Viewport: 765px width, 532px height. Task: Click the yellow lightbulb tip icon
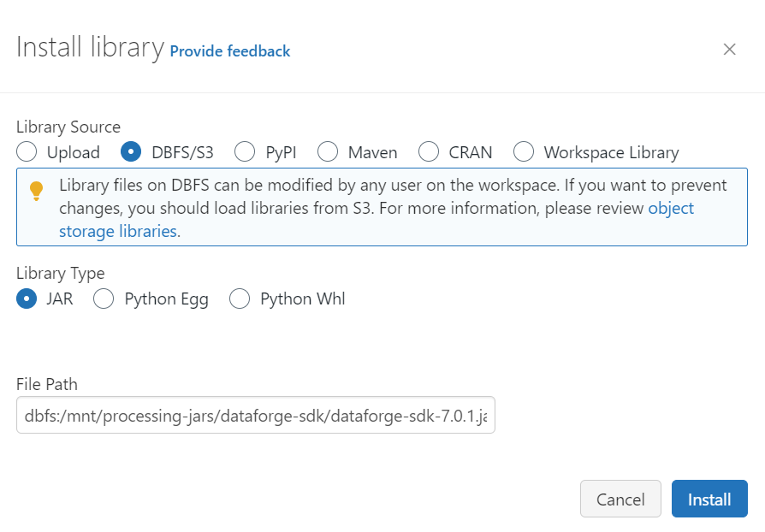point(36,191)
